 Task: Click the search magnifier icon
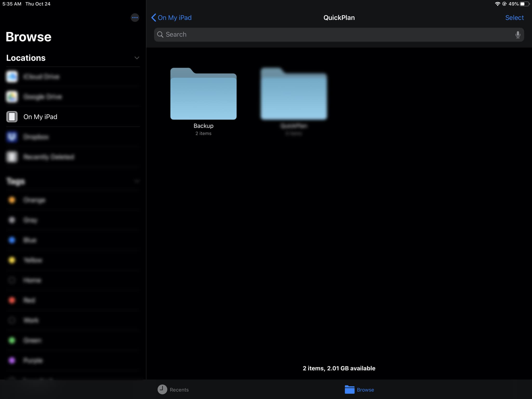click(160, 35)
